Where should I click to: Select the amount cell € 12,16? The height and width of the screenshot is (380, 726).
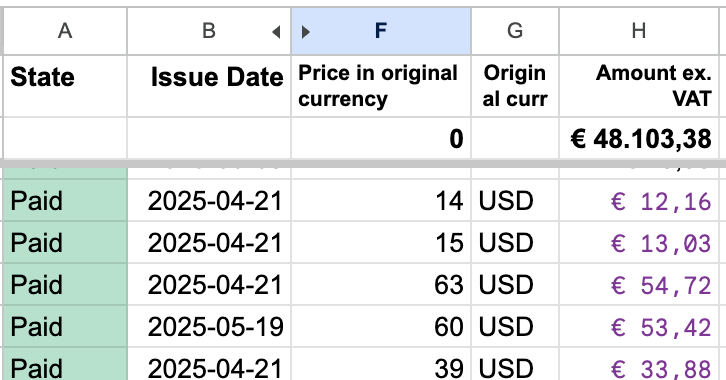click(x=639, y=200)
